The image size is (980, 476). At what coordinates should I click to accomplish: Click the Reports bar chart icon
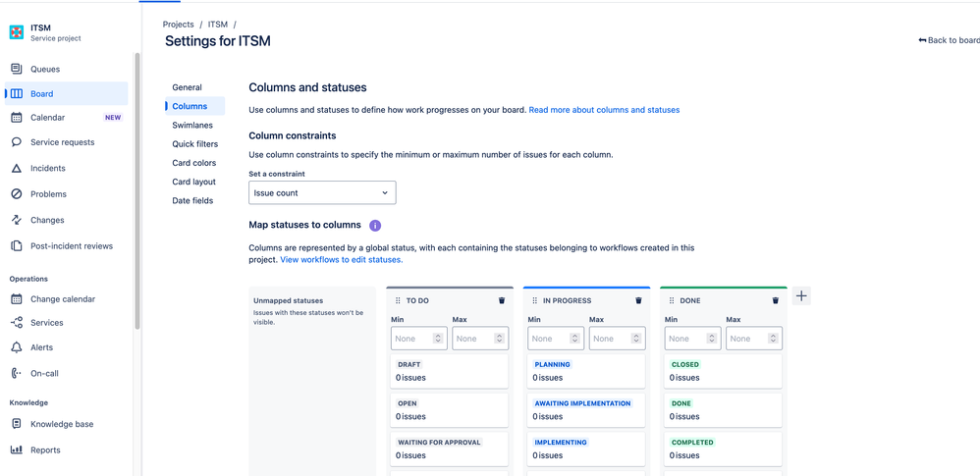(x=17, y=450)
